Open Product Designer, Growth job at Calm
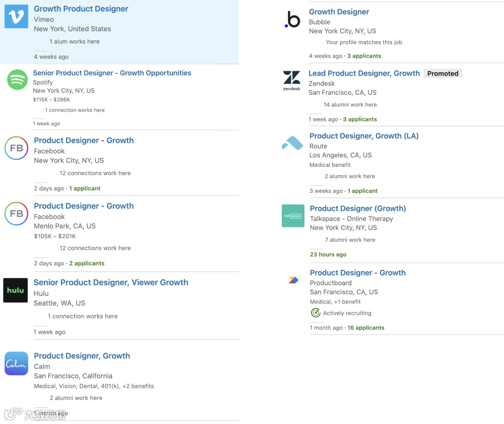The width and height of the screenshot is (504, 424). click(x=82, y=356)
